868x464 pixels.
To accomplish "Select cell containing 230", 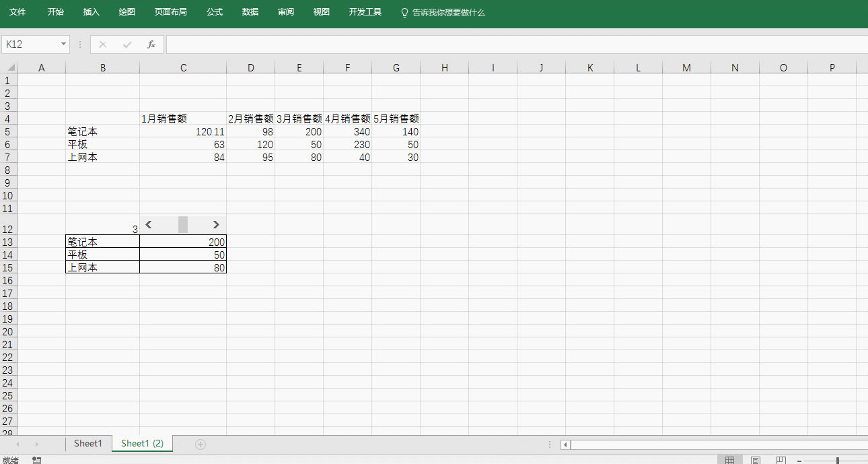I will click(x=347, y=144).
